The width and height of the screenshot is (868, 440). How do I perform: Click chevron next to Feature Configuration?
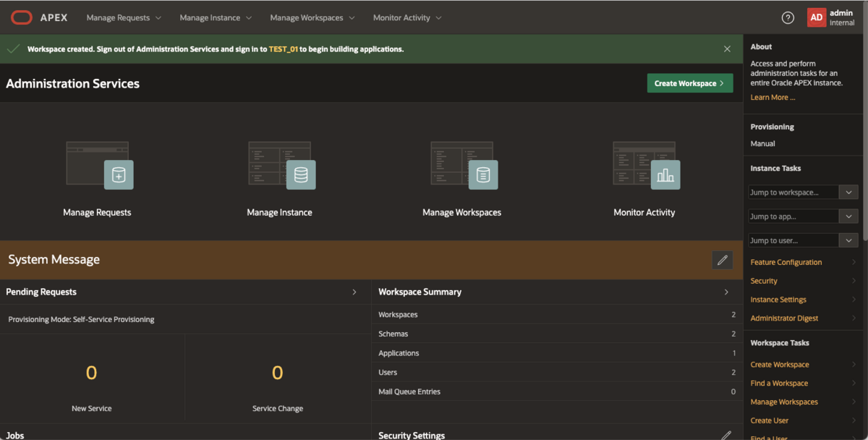tap(854, 262)
